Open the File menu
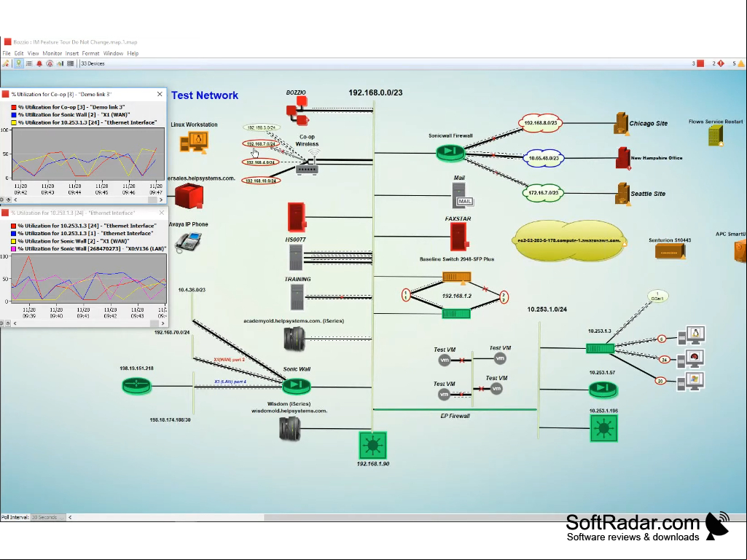The height and width of the screenshot is (560, 747). click(x=7, y=53)
